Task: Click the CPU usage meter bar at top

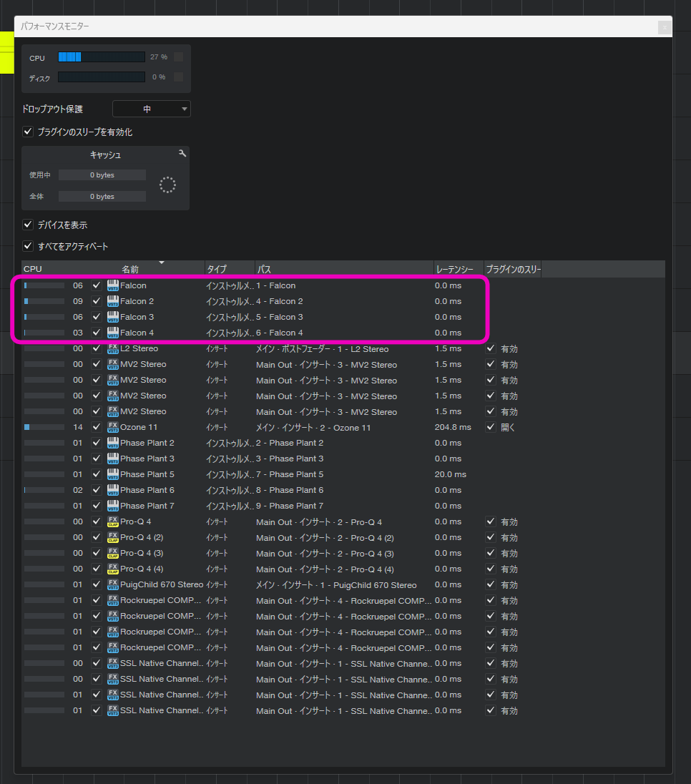Action: (x=102, y=57)
